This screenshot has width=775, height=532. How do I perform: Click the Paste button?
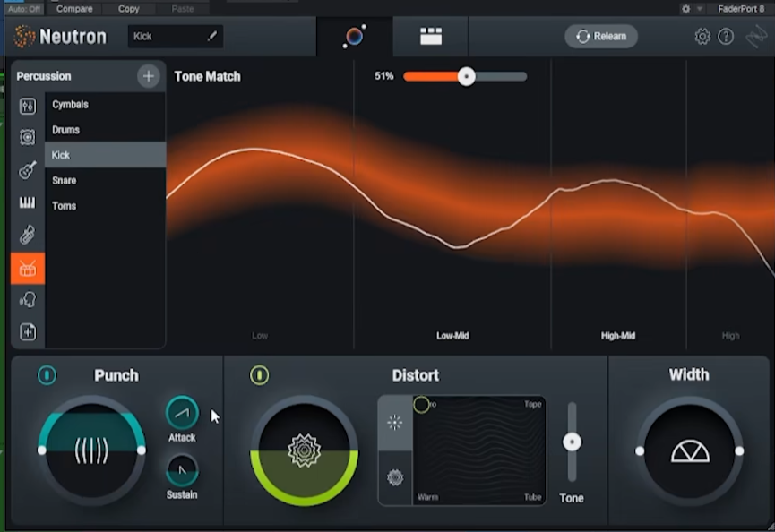coord(183,9)
